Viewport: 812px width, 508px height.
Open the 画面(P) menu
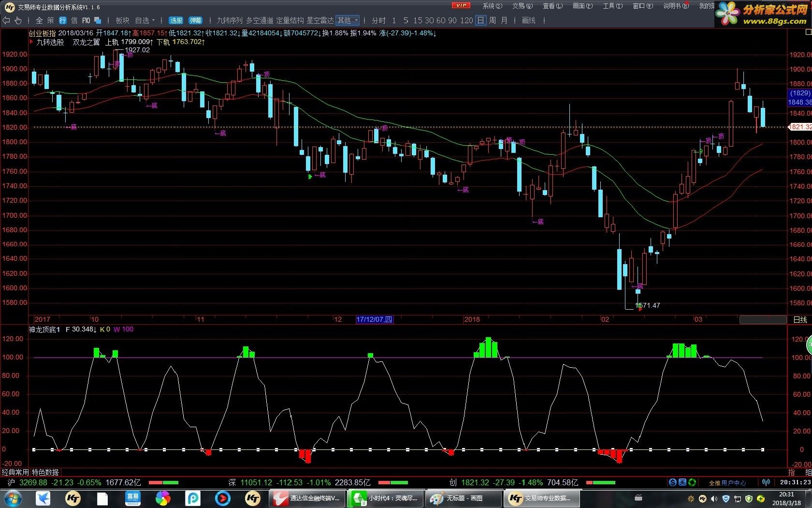(582, 6)
